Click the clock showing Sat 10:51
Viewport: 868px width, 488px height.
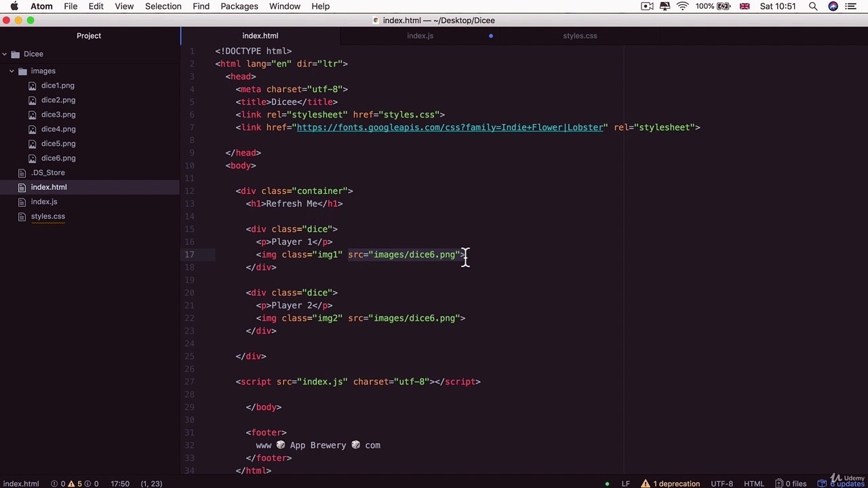pos(778,6)
